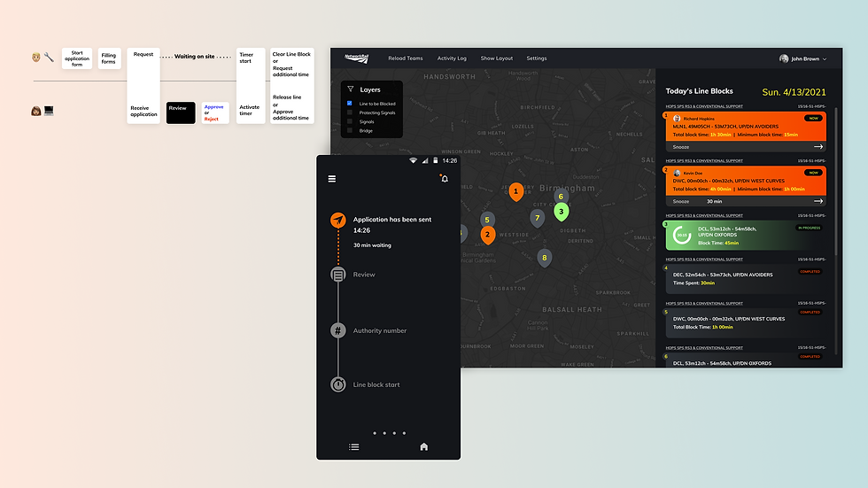
Task: Open Kevin Doe card arrow
Action: [818, 201]
